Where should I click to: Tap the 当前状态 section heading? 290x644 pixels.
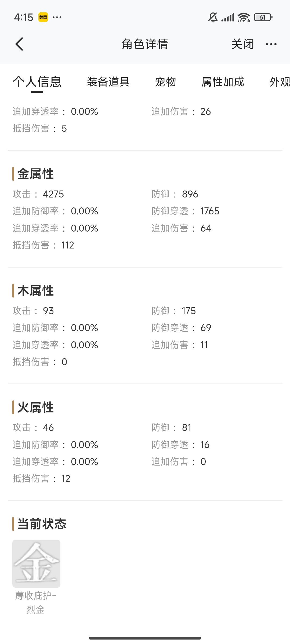coord(42,524)
